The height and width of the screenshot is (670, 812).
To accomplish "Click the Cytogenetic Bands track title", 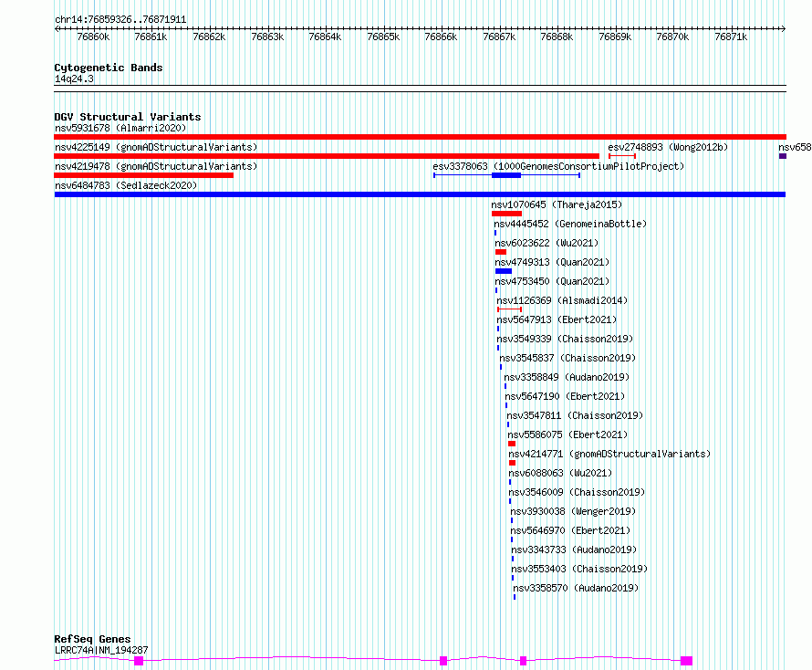I will [109, 68].
